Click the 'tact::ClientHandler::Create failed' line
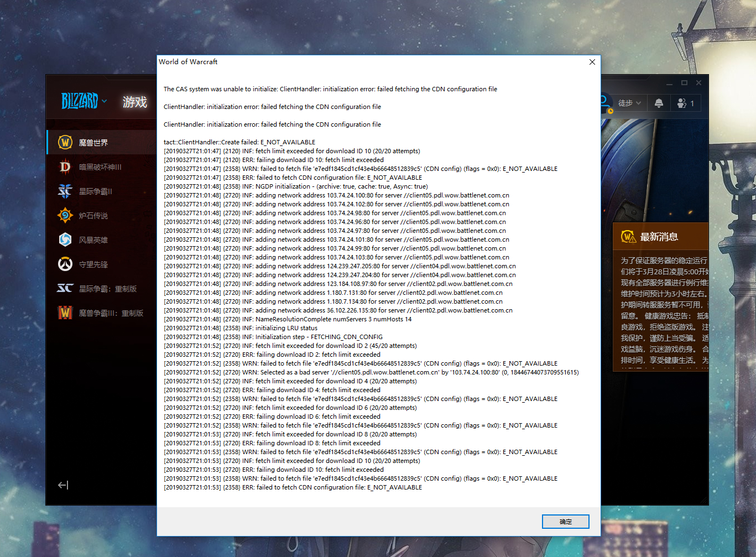The width and height of the screenshot is (756, 557). tap(239, 142)
